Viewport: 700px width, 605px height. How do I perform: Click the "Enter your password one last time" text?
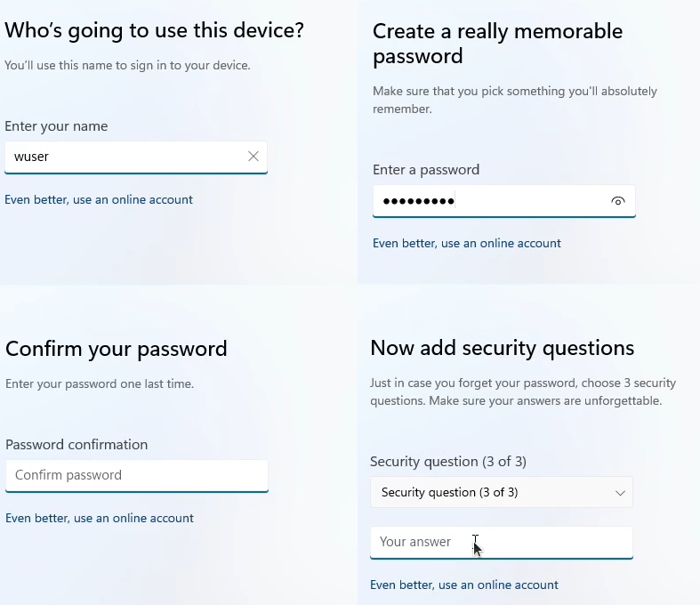coord(100,384)
